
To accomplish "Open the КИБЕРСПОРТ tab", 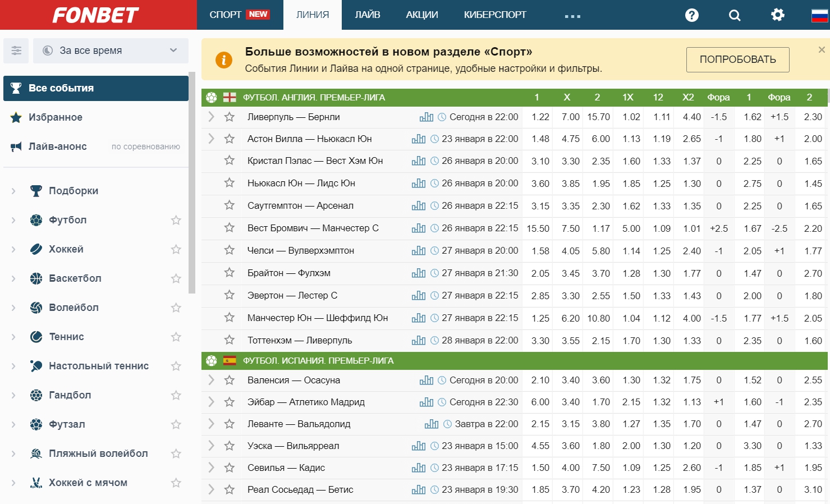I will pos(495,15).
